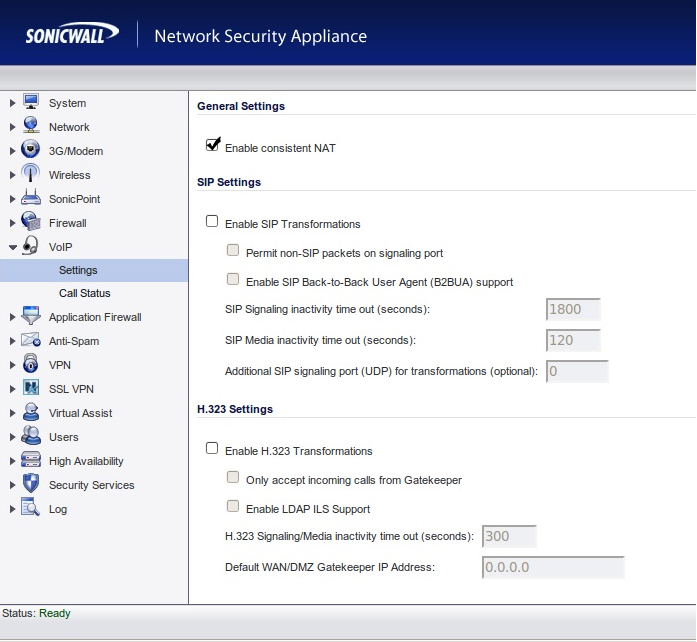The image size is (697, 642).
Task: Open the Security Services menu label
Action: click(x=92, y=486)
